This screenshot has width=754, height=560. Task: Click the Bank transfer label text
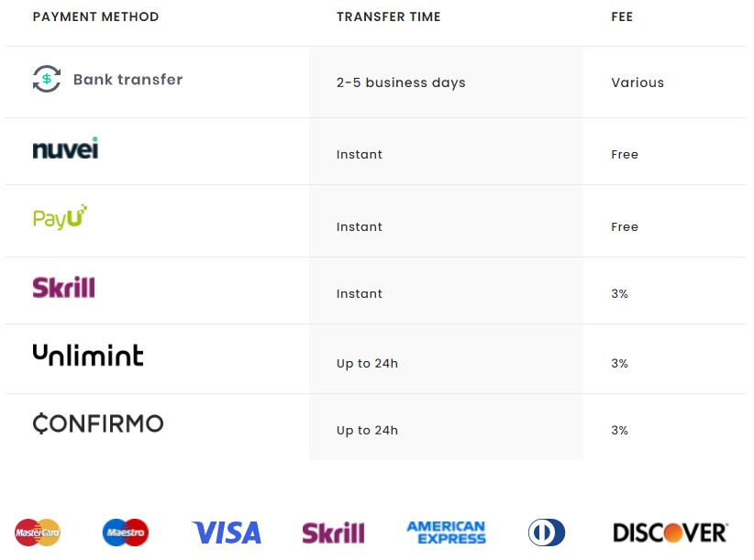(128, 80)
